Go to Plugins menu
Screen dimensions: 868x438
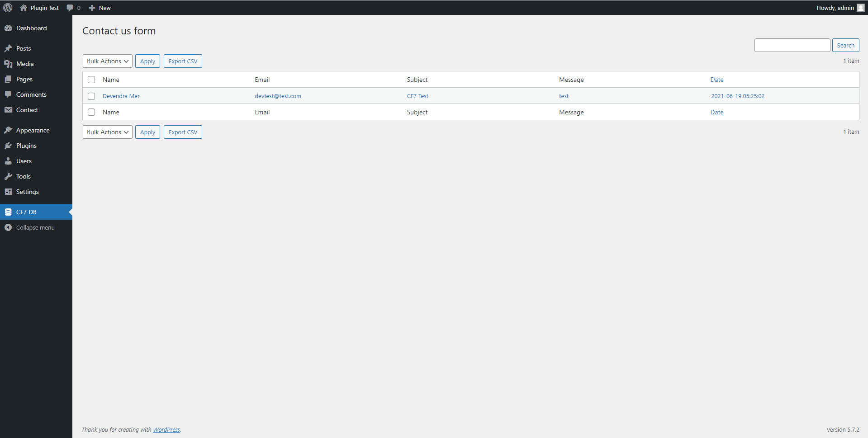click(26, 146)
